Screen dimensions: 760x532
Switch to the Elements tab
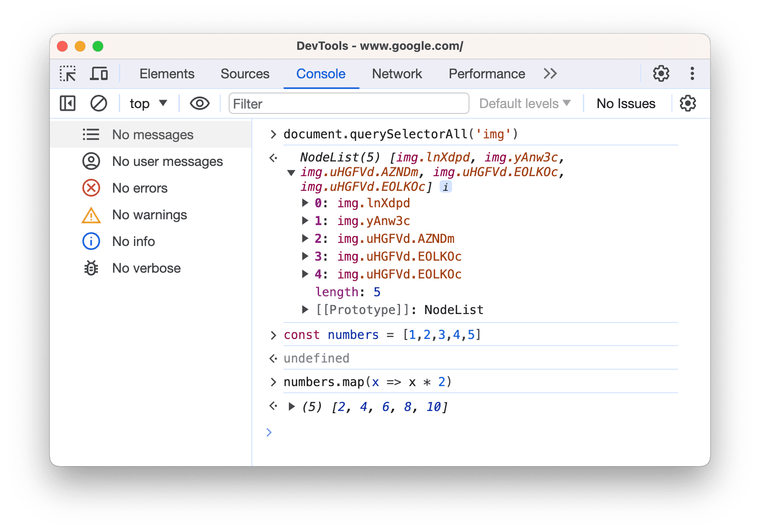coord(166,73)
